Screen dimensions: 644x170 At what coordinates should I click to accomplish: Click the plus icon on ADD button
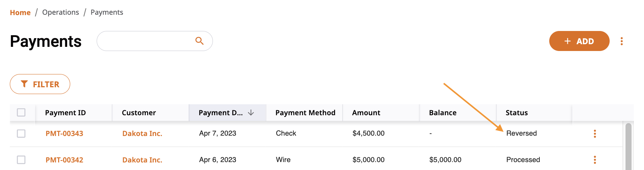coord(567,41)
